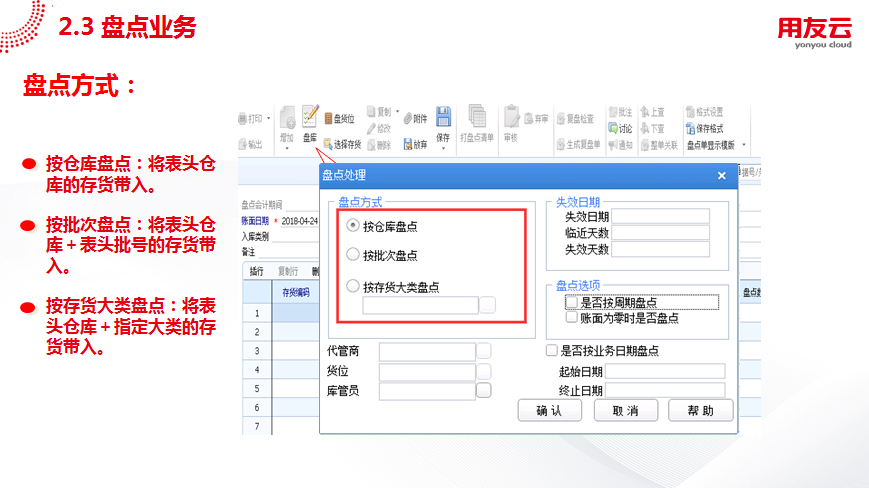The height and width of the screenshot is (488, 869).
Task: Click the 复盘检查 toolbar icon
Action: (x=561, y=119)
